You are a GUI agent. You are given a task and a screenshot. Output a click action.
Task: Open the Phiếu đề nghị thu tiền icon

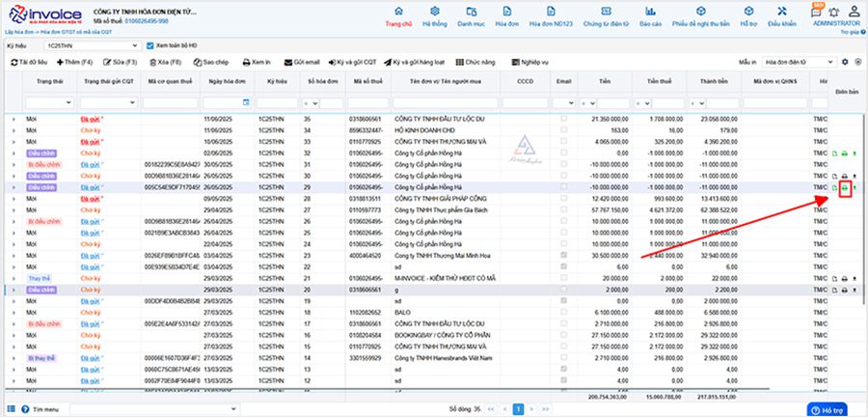[x=701, y=12]
